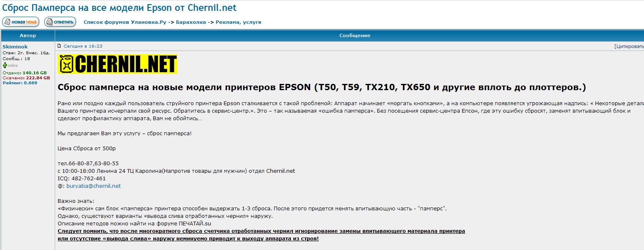The width and height of the screenshot is (644, 250).
Task: Click the underlined warning 'Следует помнить' line
Action: coord(261,231)
